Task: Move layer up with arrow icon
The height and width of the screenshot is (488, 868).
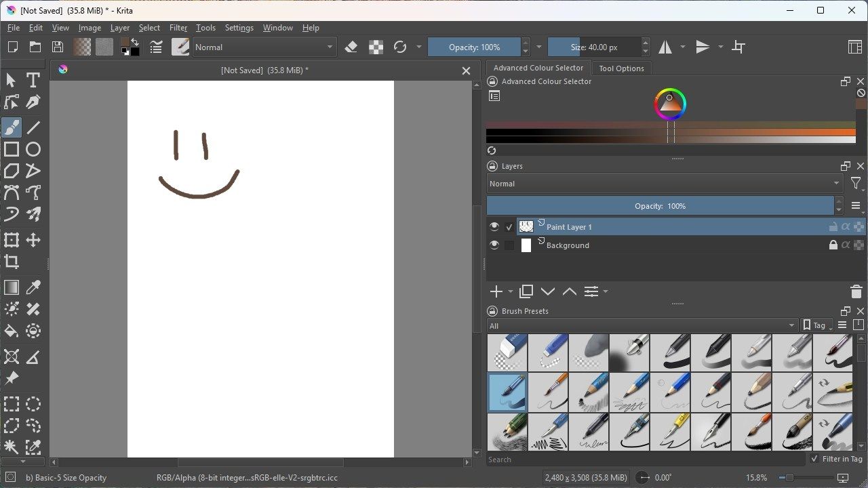Action: click(x=570, y=291)
